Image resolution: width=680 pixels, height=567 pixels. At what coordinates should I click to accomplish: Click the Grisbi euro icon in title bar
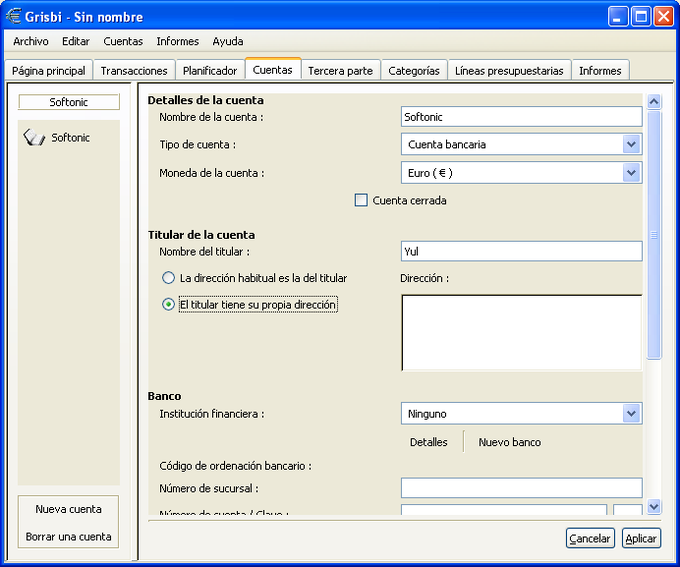(x=13, y=16)
